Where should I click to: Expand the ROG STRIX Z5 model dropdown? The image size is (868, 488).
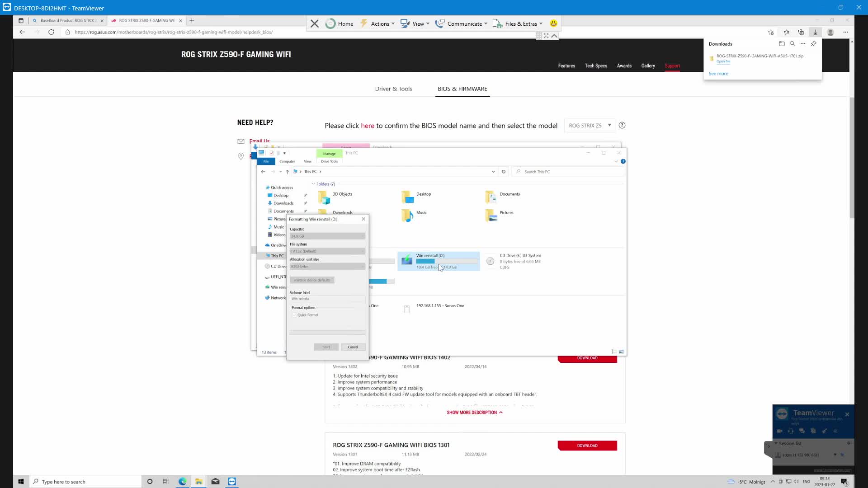(x=590, y=125)
